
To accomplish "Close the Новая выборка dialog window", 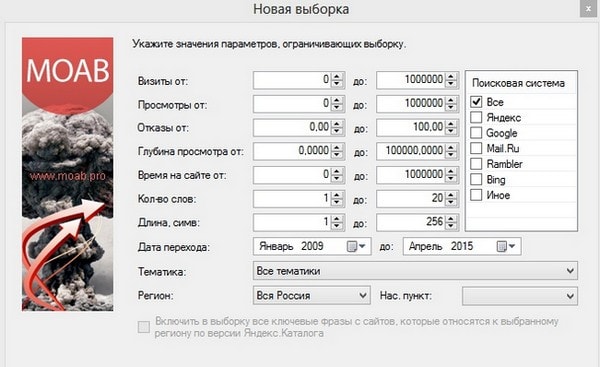I will coord(589,8).
